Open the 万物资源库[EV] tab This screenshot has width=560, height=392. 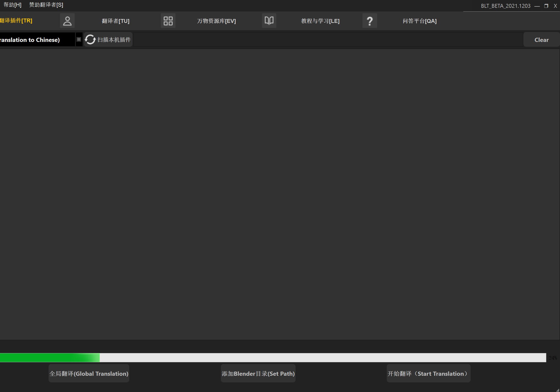tap(216, 21)
